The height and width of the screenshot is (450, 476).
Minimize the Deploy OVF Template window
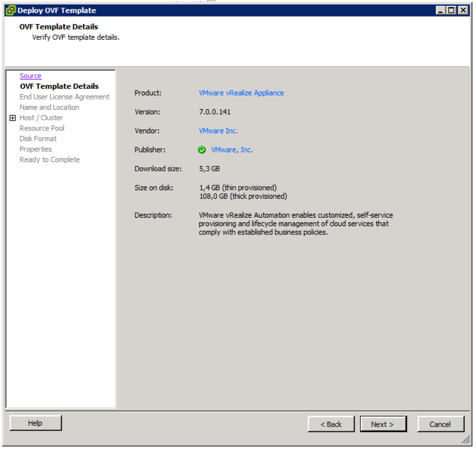pyautogui.click(x=441, y=10)
